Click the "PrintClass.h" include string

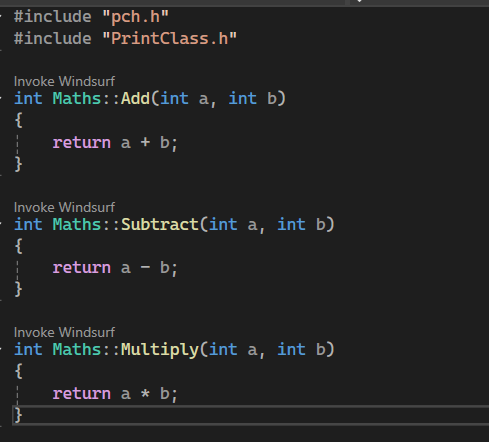tap(170, 38)
